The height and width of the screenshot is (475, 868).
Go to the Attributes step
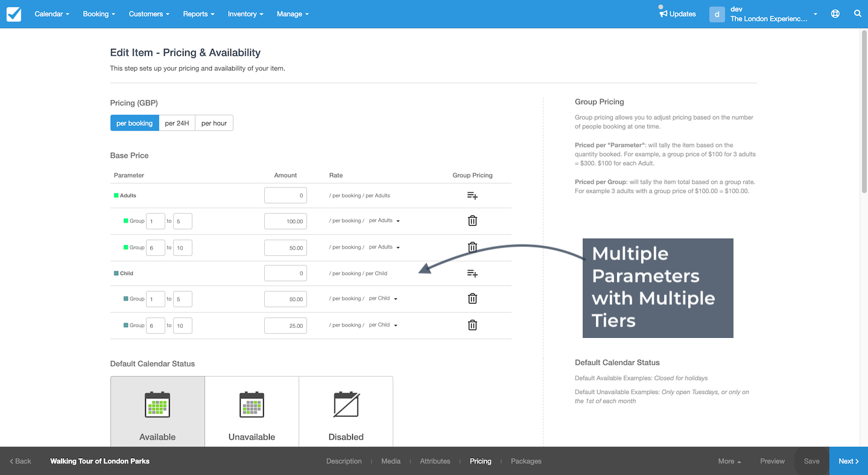[x=435, y=461]
